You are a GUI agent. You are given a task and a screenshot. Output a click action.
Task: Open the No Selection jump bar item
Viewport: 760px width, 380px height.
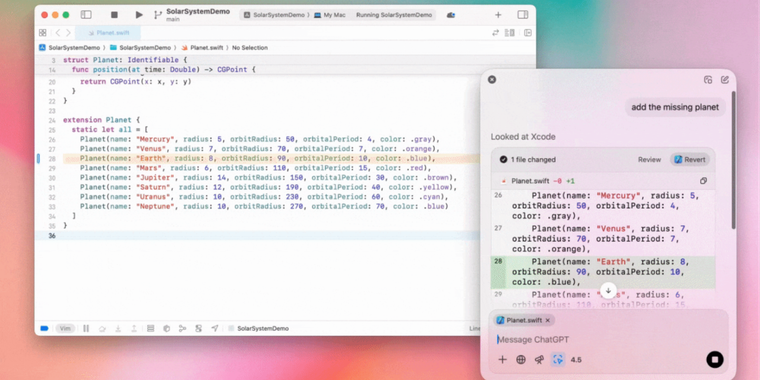(x=250, y=48)
